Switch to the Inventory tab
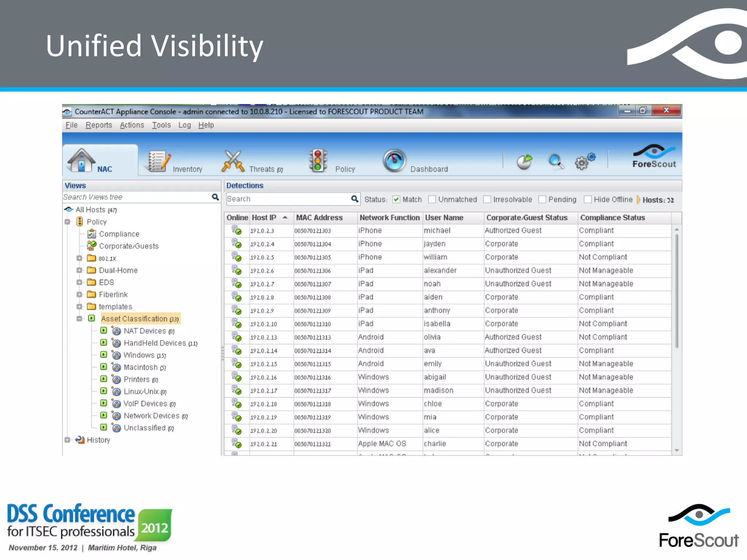 [x=175, y=161]
